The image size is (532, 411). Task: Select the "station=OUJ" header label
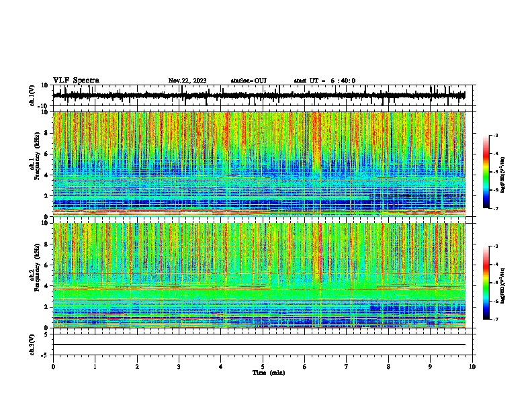249,81
